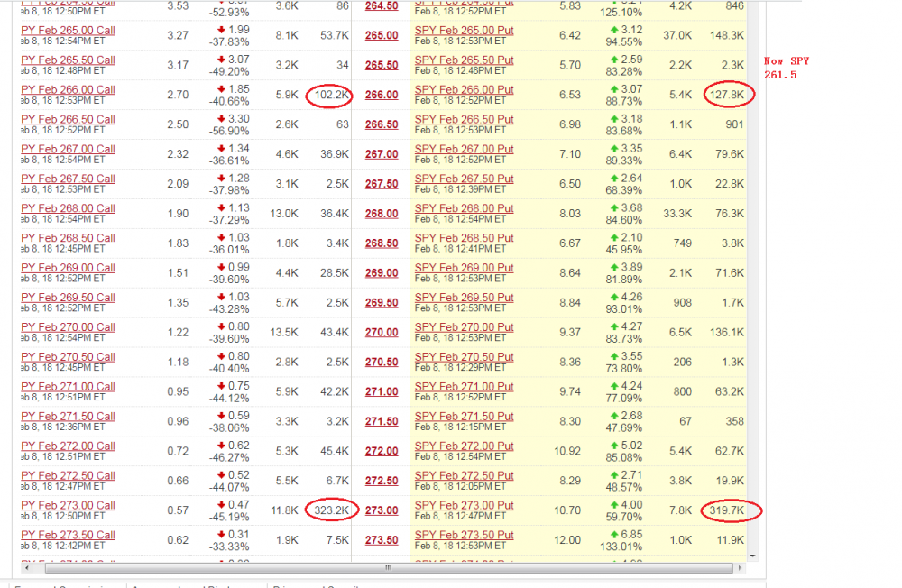
Task: Open the Feb 269.50 Call option link
Action: point(68,298)
